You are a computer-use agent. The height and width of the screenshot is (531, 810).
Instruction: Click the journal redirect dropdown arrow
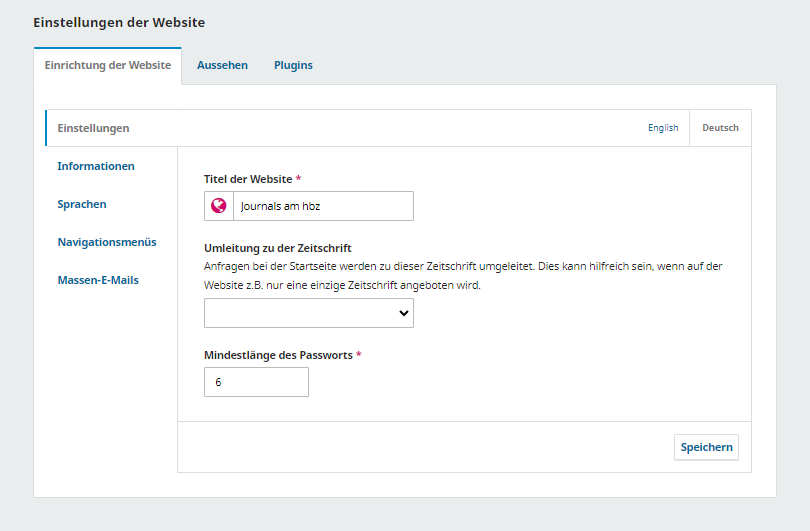pyautogui.click(x=404, y=313)
